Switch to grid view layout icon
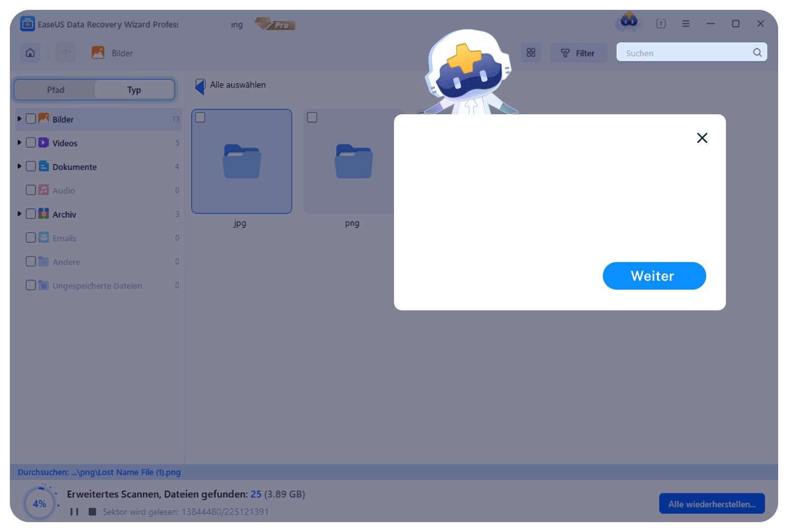 point(531,53)
